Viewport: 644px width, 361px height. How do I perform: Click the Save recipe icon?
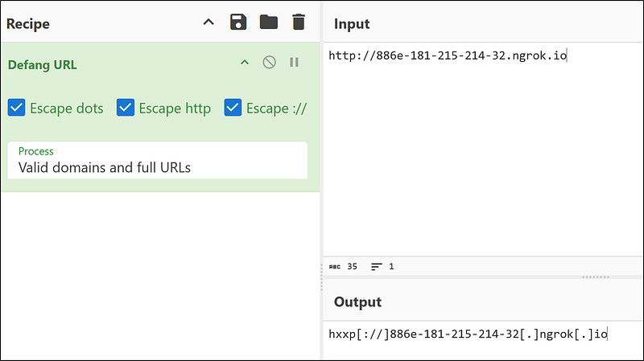(x=238, y=23)
